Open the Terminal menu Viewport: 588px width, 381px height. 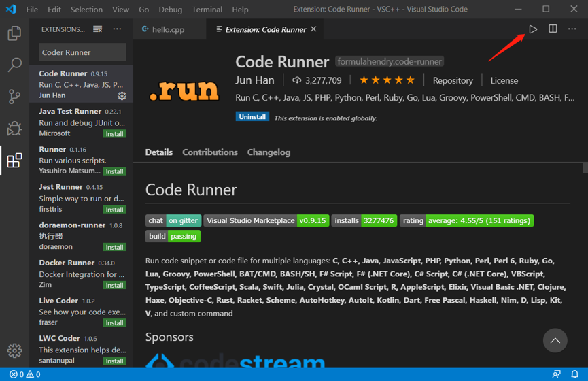pos(207,10)
